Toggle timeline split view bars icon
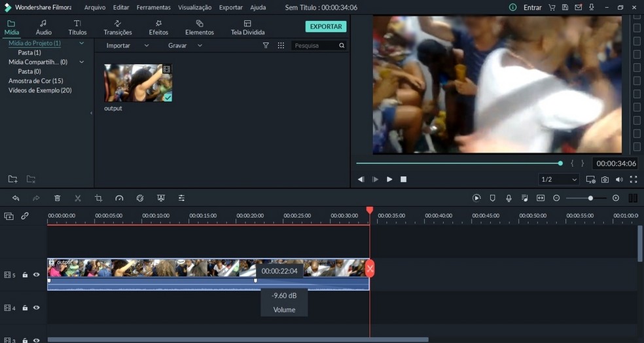Viewport: 644px width, 343px height. pyautogui.click(x=633, y=198)
